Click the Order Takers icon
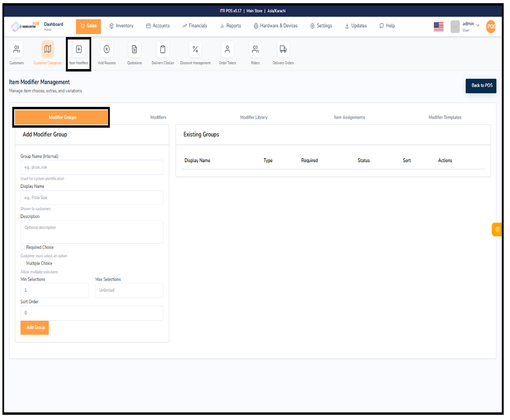Image resolution: width=510 pixels, height=420 pixels. pos(227,49)
